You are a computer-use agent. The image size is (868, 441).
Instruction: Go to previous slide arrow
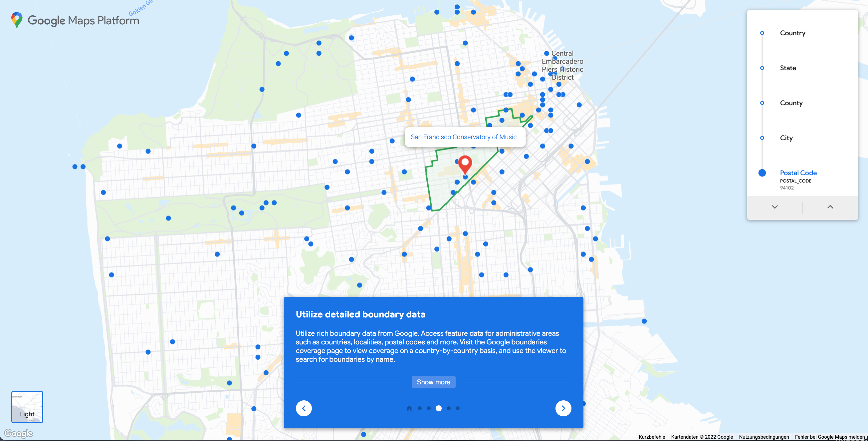point(304,408)
